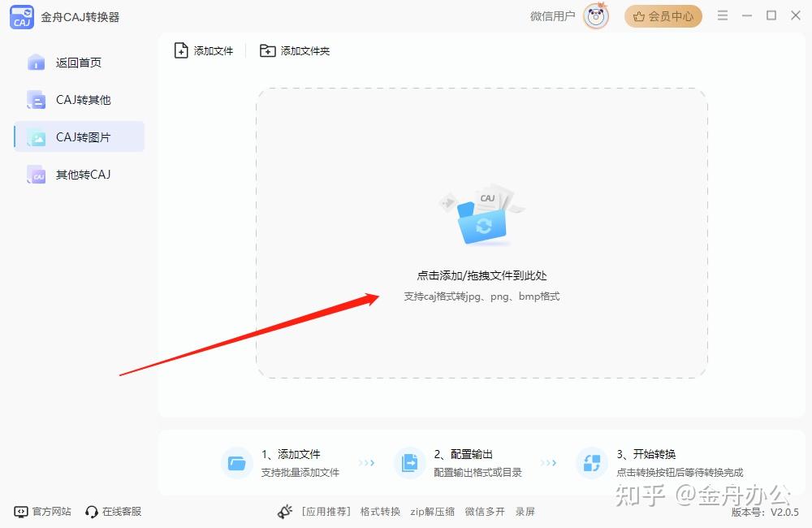
Task: Select the CAJ转图片 sidebar icon
Action: pyautogui.click(x=36, y=136)
